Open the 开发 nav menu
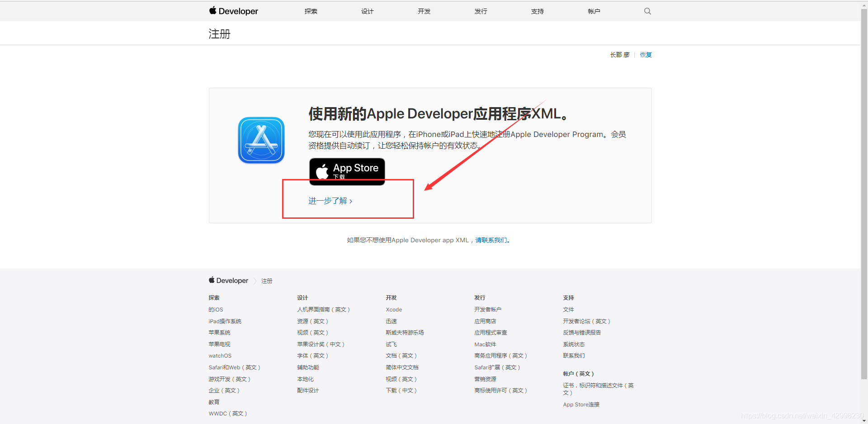The height and width of the screenshot is (424, 868). point(424,11)
